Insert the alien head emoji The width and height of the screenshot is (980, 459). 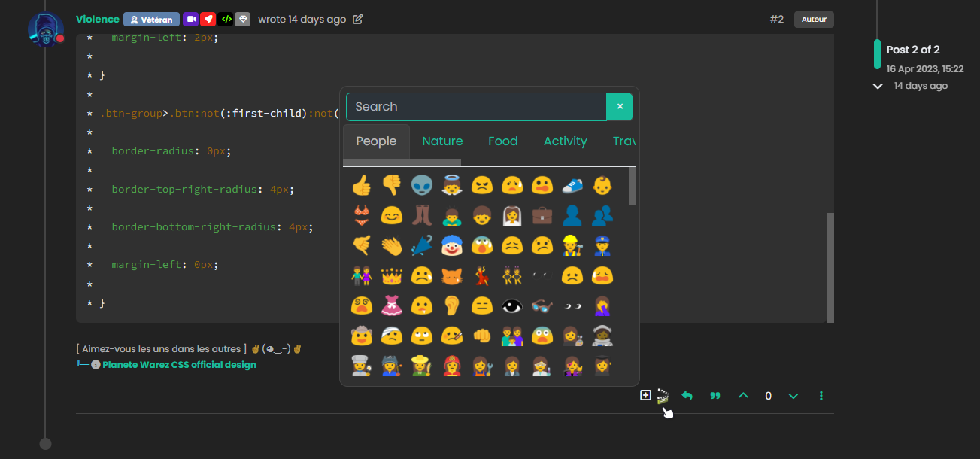(x=422, y=185)
